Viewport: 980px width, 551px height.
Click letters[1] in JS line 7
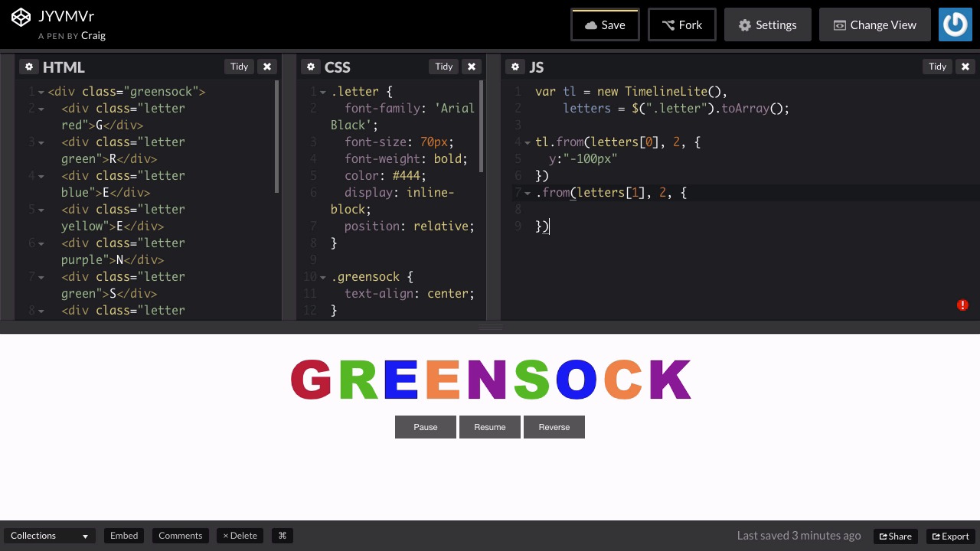(x=611, y=193)
